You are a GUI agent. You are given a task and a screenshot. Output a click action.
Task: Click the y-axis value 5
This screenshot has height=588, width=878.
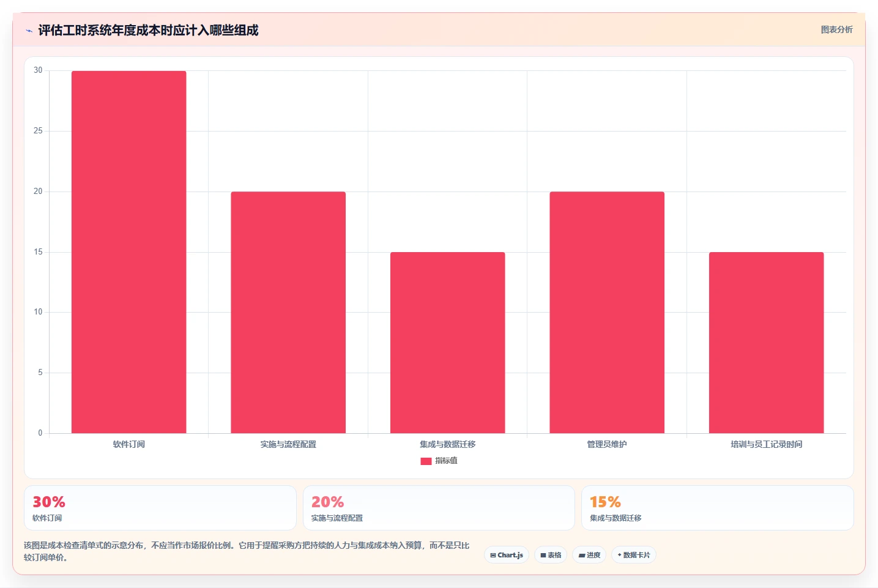40,373
